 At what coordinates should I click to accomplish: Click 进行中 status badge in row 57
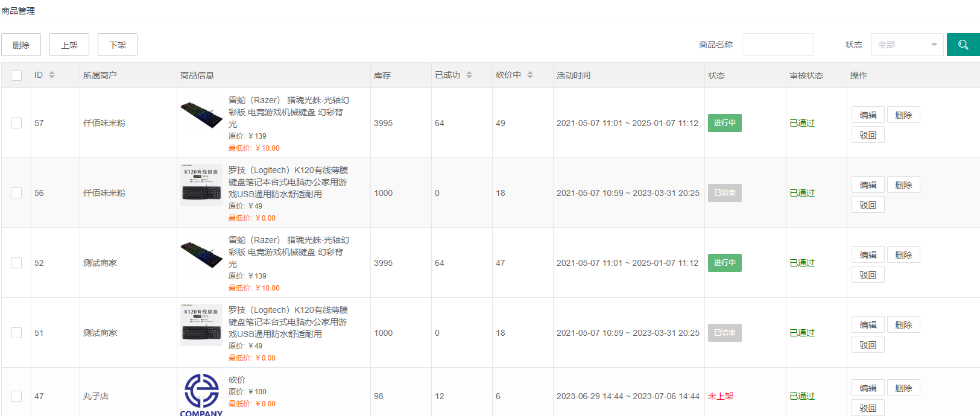[724, 123]
